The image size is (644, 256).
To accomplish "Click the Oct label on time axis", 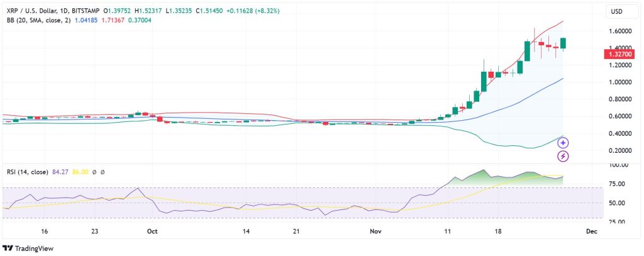I will click(x=151, y=231).
